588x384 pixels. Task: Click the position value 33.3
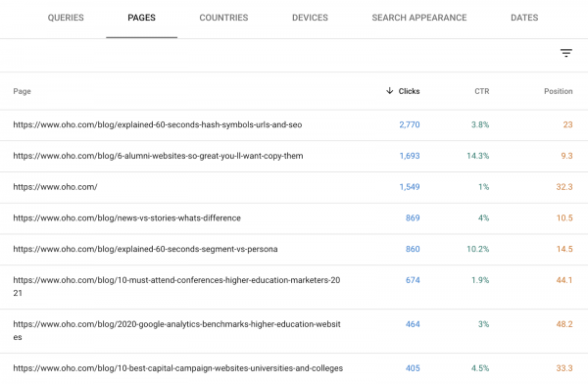[x=564, y=368]
